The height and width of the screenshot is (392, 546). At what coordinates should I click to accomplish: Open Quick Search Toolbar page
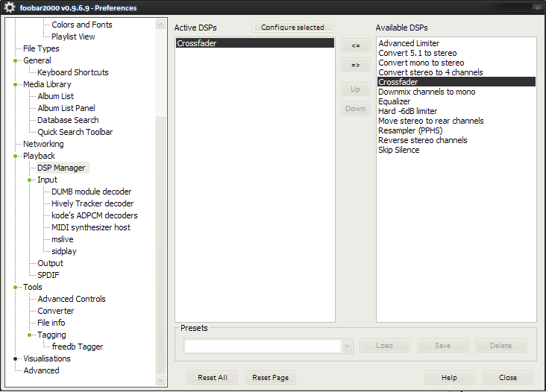pyautogui.click(x=75, y=132)
